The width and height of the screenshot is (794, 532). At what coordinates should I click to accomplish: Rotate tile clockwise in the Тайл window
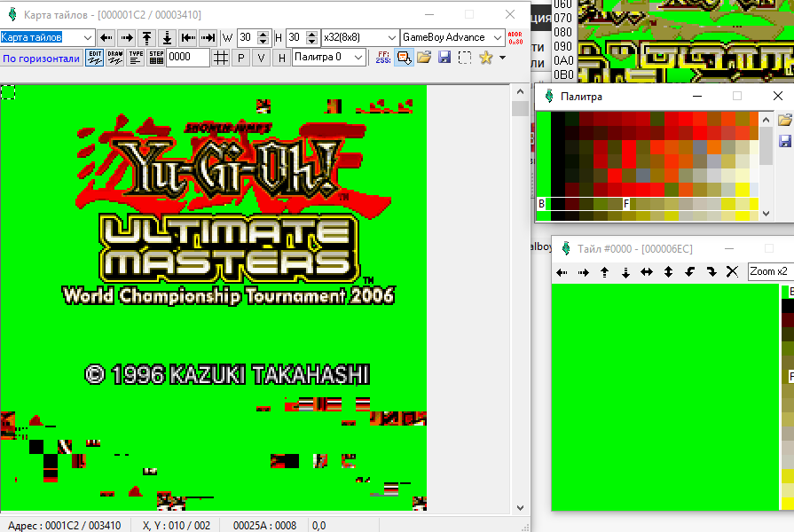coord(711,272)
